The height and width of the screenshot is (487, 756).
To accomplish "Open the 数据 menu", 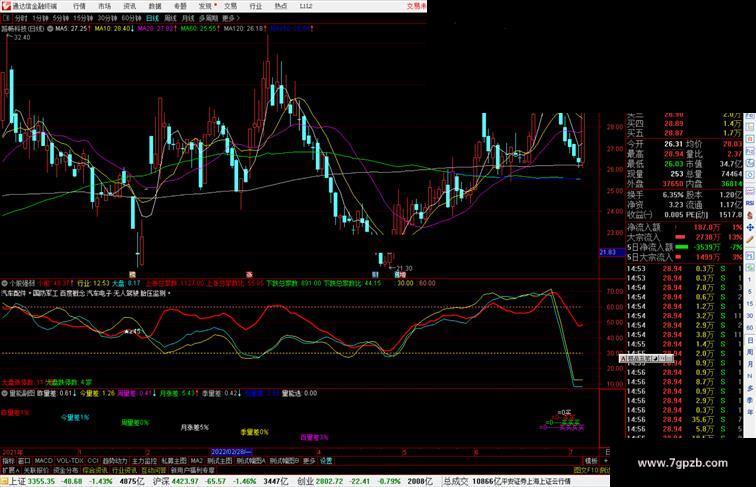I will coord(155,6).
